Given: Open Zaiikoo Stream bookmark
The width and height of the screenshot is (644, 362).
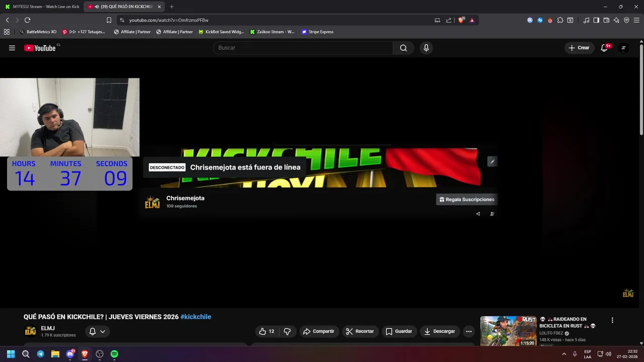Looking at the screenshot, I should [272, 32].
